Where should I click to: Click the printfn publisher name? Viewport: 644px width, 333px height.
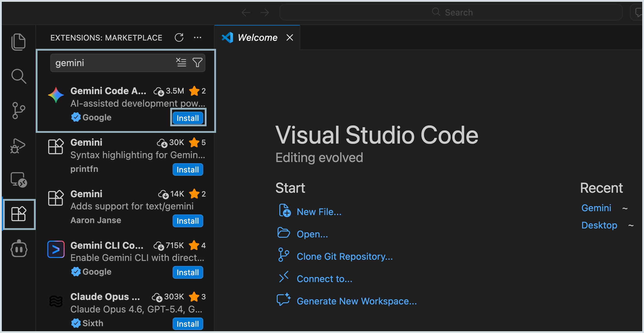click(x=84, y=169)
